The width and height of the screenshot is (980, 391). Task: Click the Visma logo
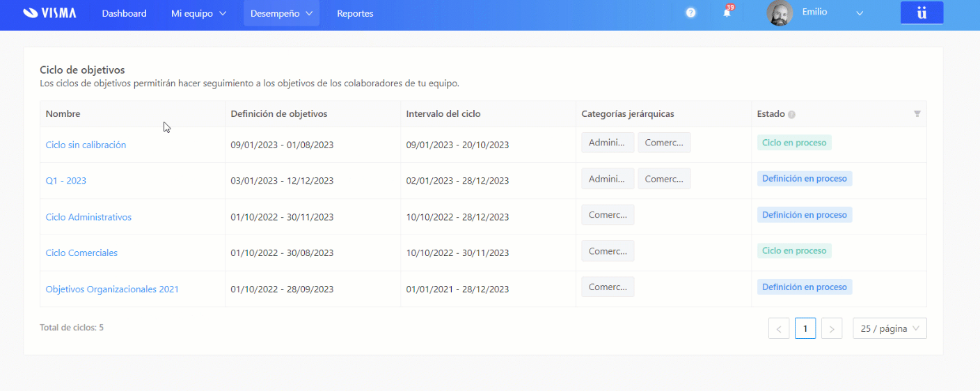49,13
